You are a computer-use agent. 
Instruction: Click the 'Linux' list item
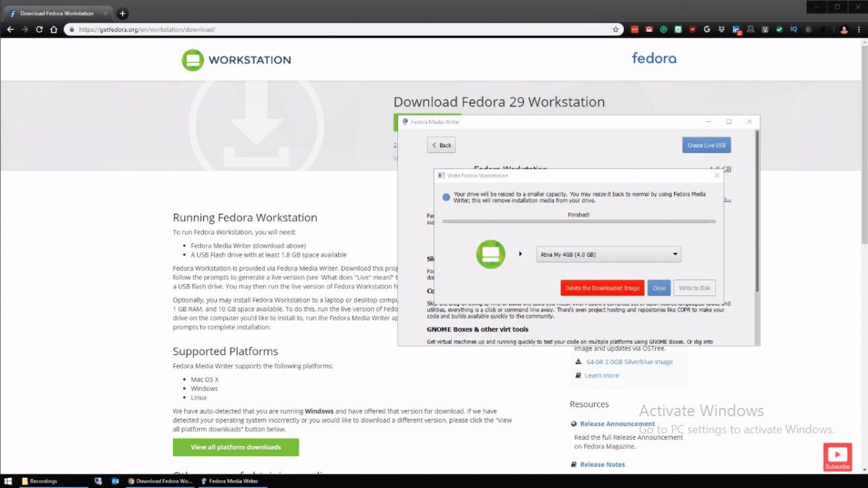click(199, 398)
